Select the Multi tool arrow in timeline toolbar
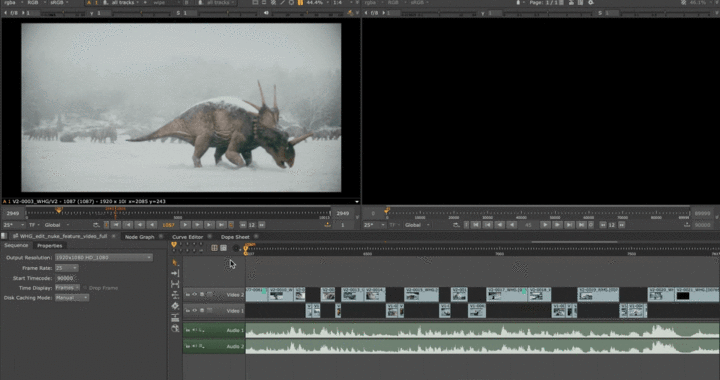 click(x=175, y=263)
